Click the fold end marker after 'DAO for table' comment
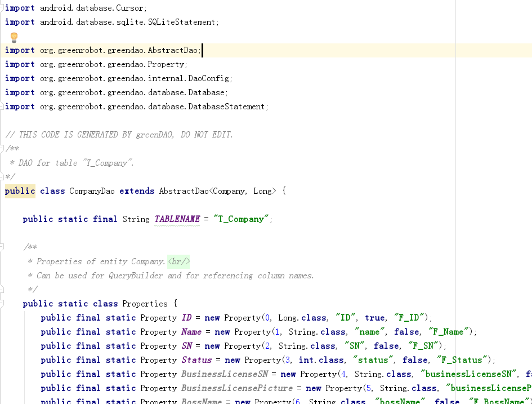Viewport: 532px width, 404px height. tap(2, 176)
